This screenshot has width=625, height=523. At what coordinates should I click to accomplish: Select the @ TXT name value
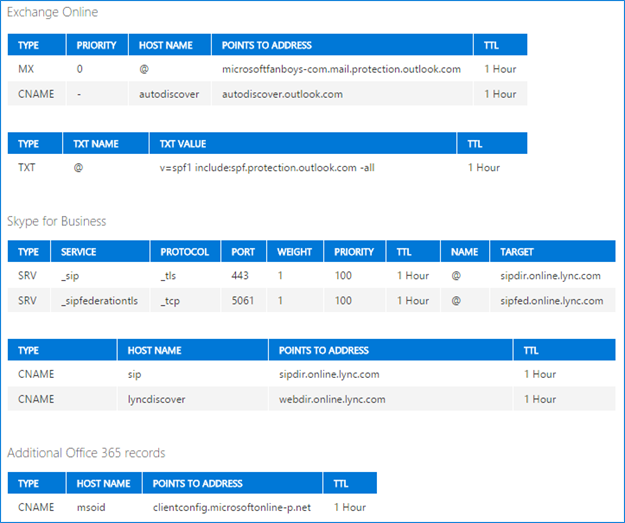pos(78,168)
